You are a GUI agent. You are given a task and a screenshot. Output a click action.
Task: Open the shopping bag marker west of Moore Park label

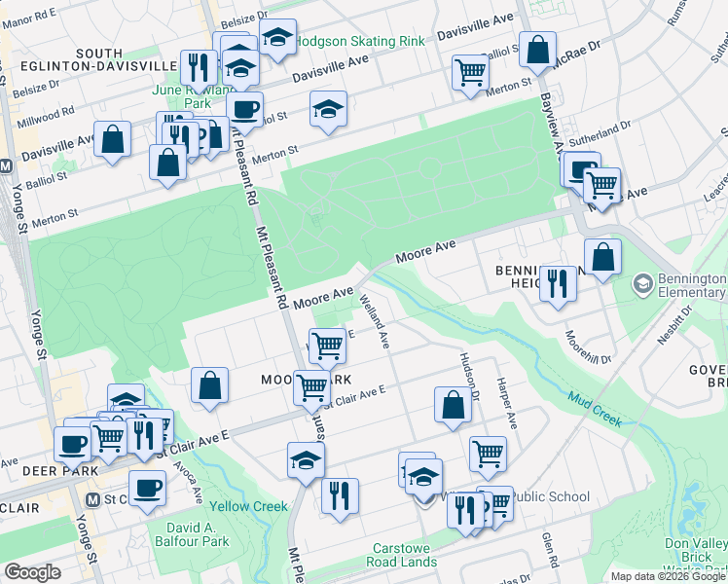210,385
